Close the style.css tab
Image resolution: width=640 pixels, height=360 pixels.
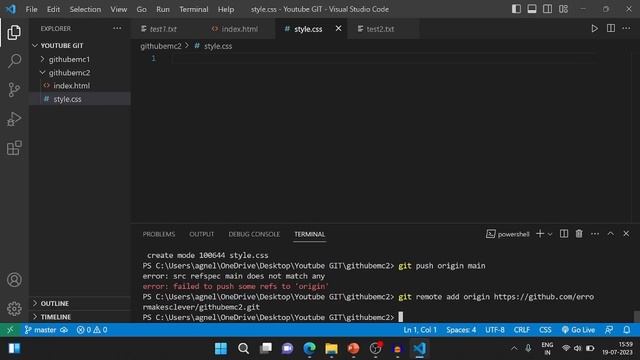click(338, 29)
